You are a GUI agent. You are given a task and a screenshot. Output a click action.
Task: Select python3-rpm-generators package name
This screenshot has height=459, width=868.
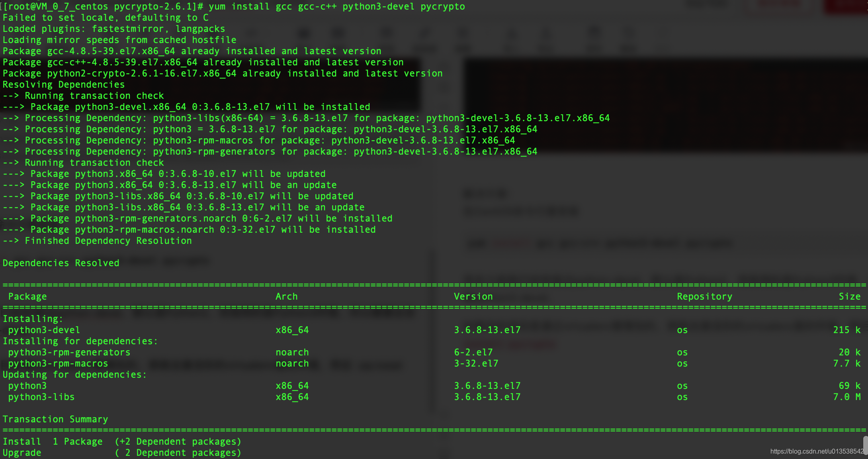click(69, 353)
